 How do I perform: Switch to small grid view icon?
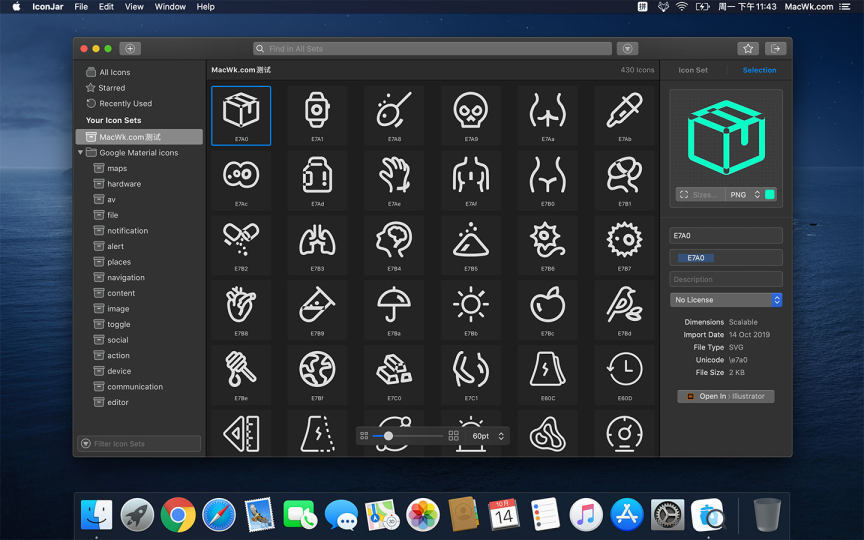(x=364, y=436)
